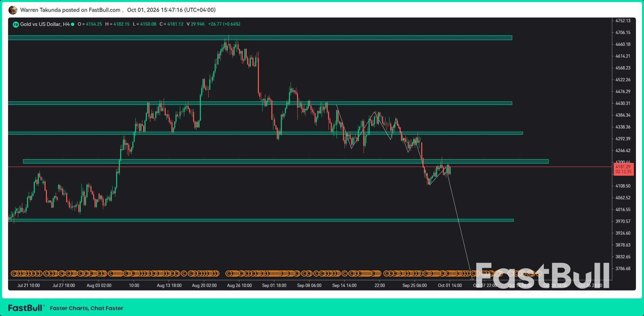Click the open value O = 4154.25

pyautogui.click(x=90, y=24)
